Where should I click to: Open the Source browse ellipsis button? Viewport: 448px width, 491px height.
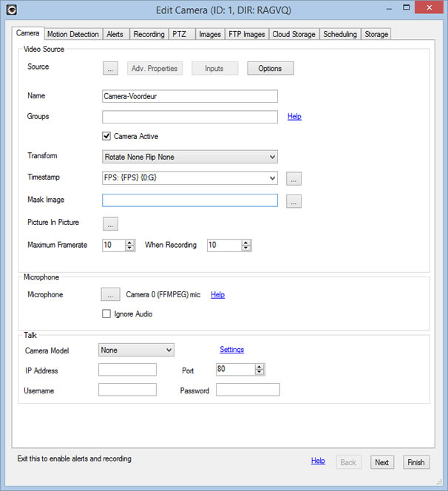(110, 69)
